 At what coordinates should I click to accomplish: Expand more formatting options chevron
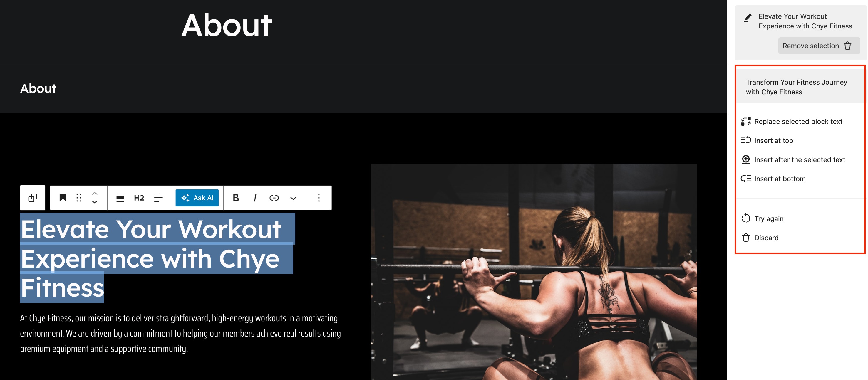point(293,198)
